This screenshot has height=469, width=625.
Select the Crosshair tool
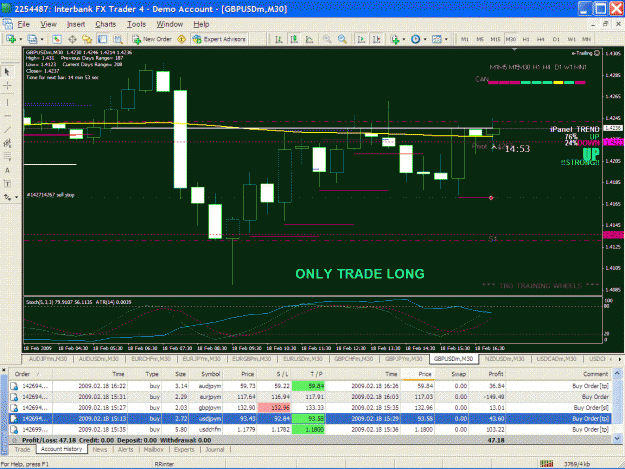click(7, 86)
